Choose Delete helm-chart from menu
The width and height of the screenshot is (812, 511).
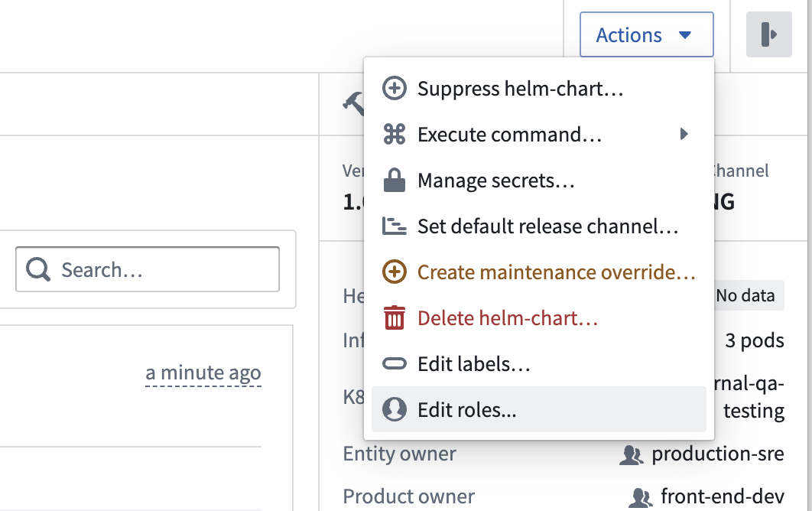coord(538,317)
